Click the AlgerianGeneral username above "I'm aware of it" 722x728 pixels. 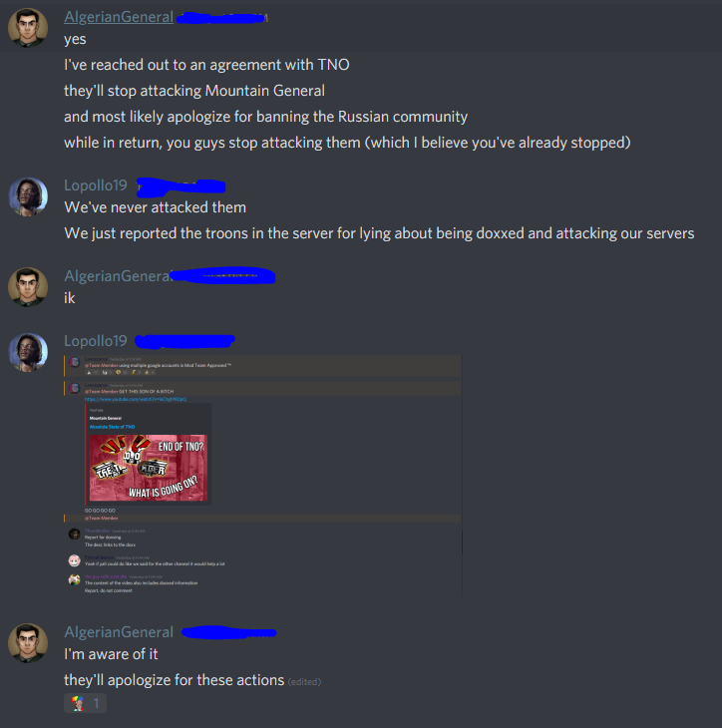(119, 632)
